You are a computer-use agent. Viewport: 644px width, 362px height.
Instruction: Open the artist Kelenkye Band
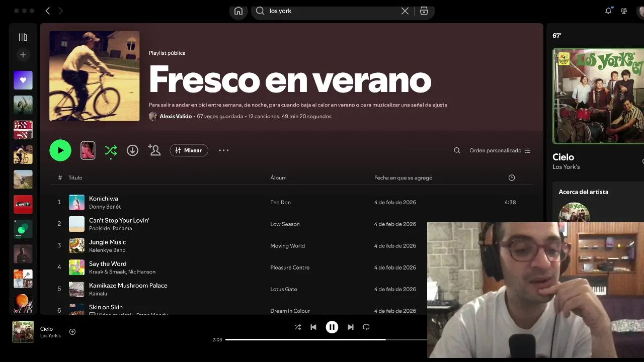point(107,250)
